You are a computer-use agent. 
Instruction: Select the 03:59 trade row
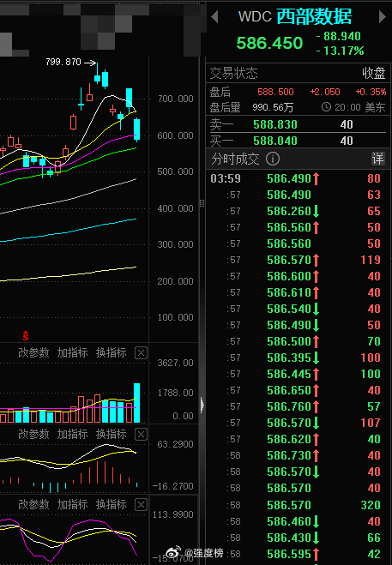point(298,178)
